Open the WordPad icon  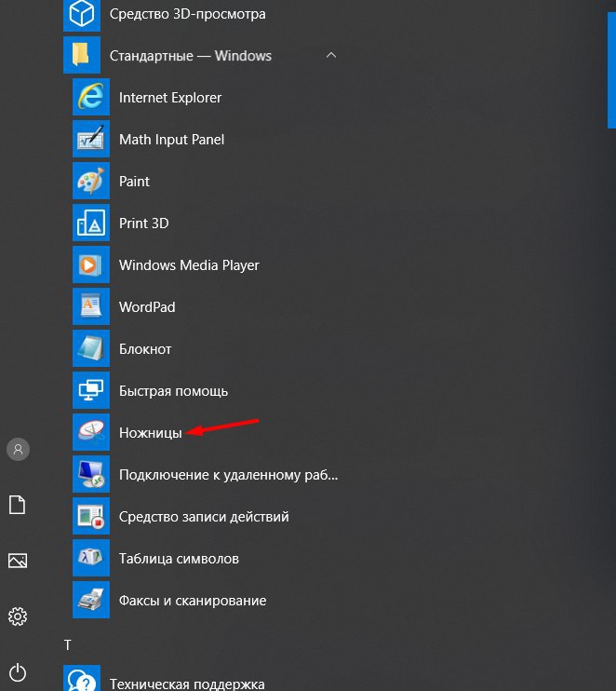click(91, 306)
